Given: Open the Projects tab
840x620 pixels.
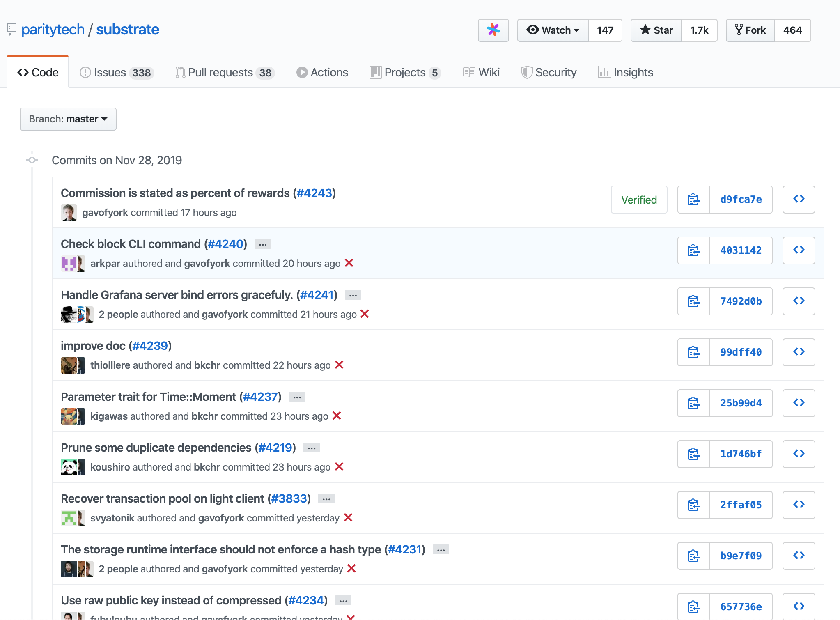Looking at the screenshot, I should 405,72.
